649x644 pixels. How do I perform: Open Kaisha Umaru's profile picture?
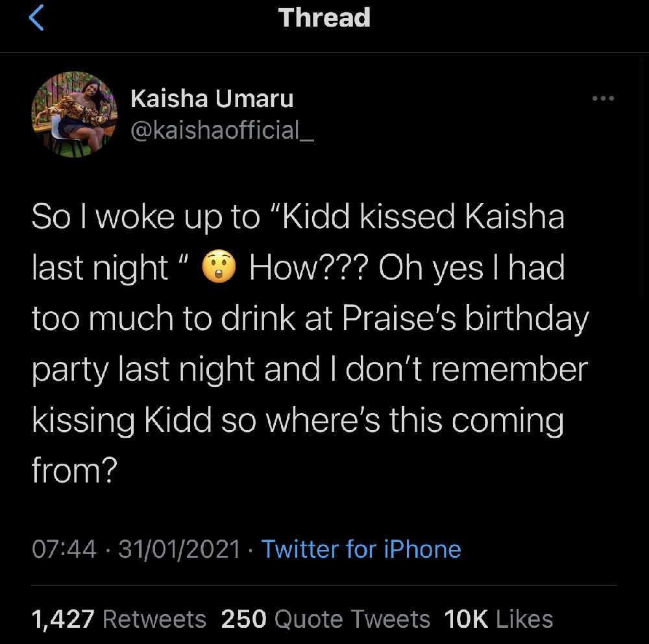pyautogui.click(x=72, y=115)
